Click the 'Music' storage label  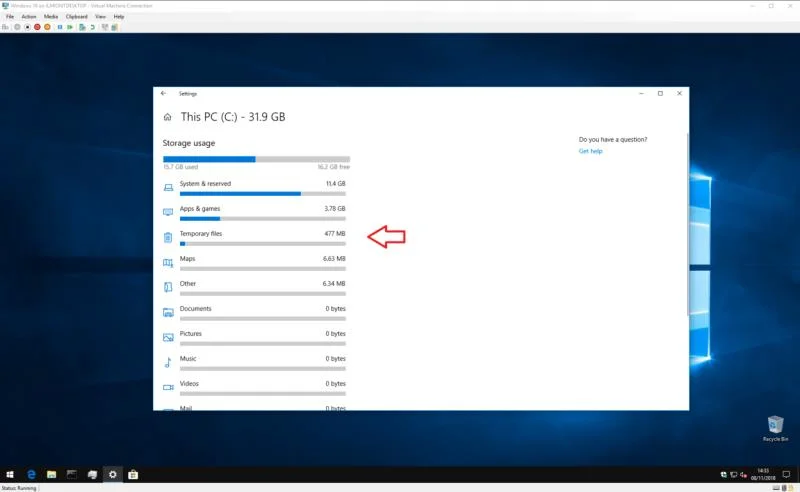(188, 359)
